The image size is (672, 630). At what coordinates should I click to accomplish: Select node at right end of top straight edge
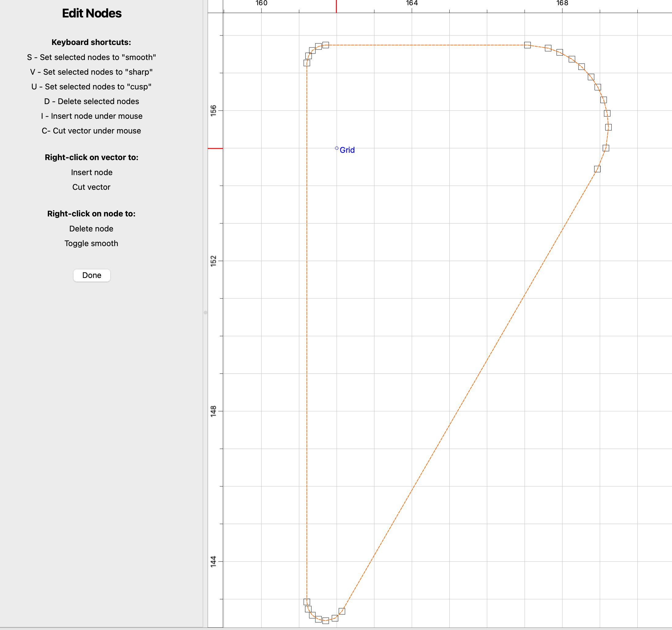tap(527, 45)
